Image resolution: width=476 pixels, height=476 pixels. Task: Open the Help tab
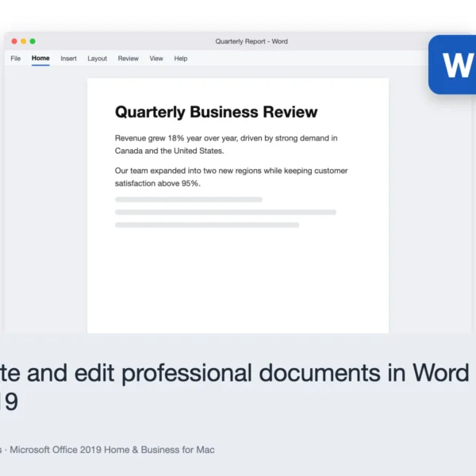point(181,58)
